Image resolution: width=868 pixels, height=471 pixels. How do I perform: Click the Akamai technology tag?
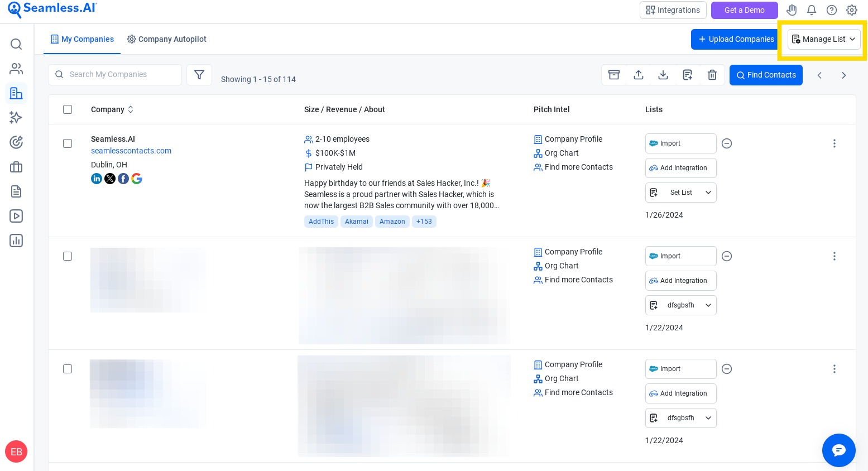coord(357,222)
